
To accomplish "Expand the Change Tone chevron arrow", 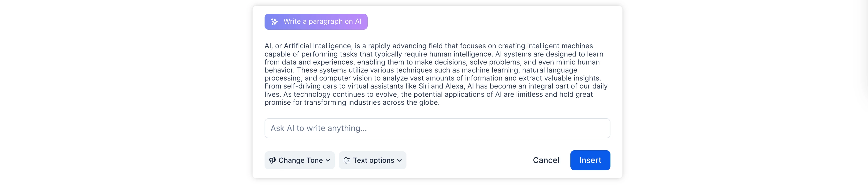I will click(328, 160).
